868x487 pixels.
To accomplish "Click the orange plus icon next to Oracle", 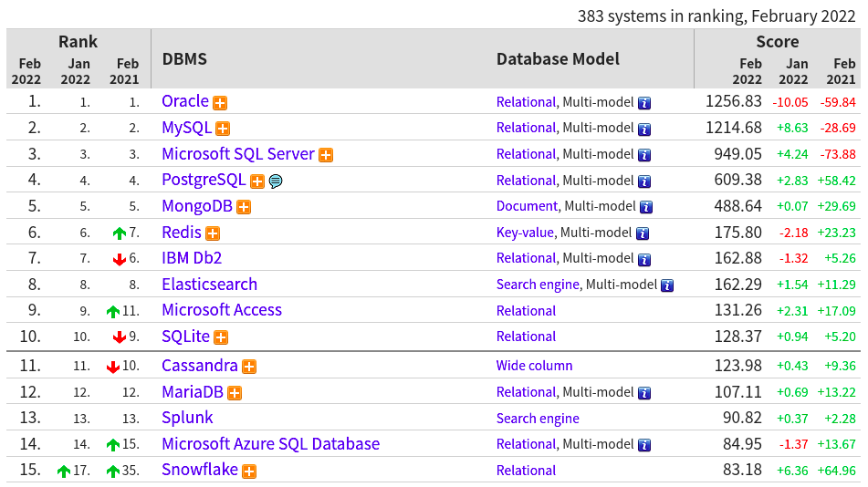I will coord(220,103).
